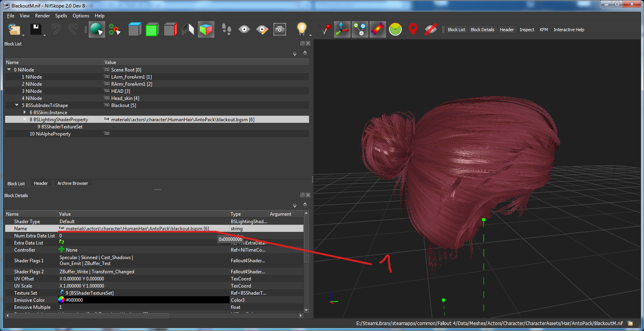The width and height of the screenshot is (644, 331).
Task: Click the Block Details down chevron
Action: (295, 205)
